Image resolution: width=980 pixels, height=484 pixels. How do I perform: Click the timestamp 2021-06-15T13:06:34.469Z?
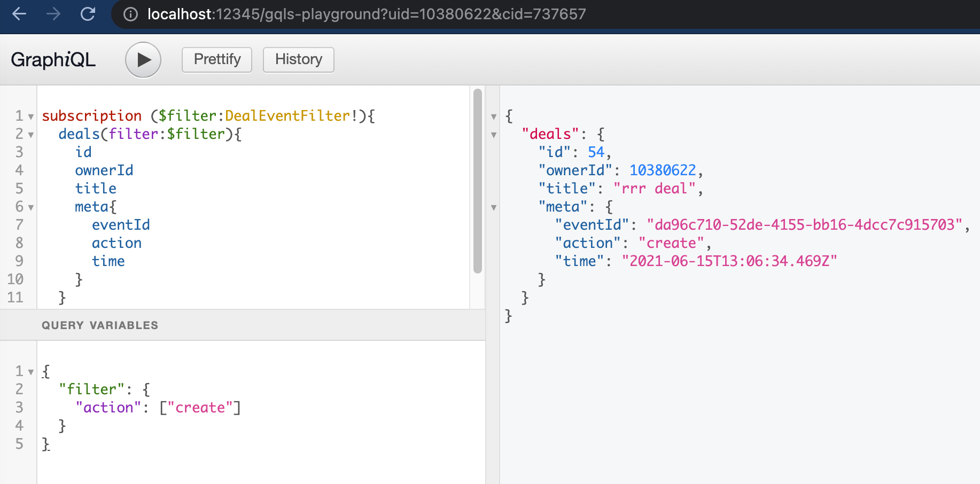729,261
